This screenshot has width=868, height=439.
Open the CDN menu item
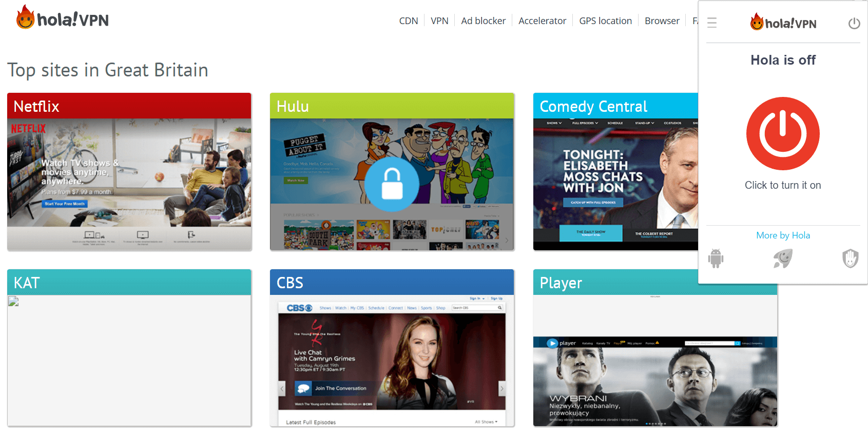pos(409,21)
